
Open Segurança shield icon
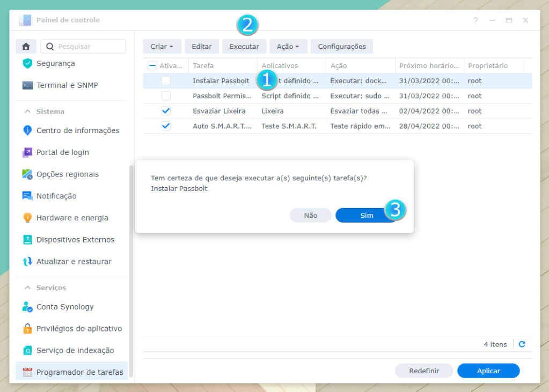[x=27, y=63]
